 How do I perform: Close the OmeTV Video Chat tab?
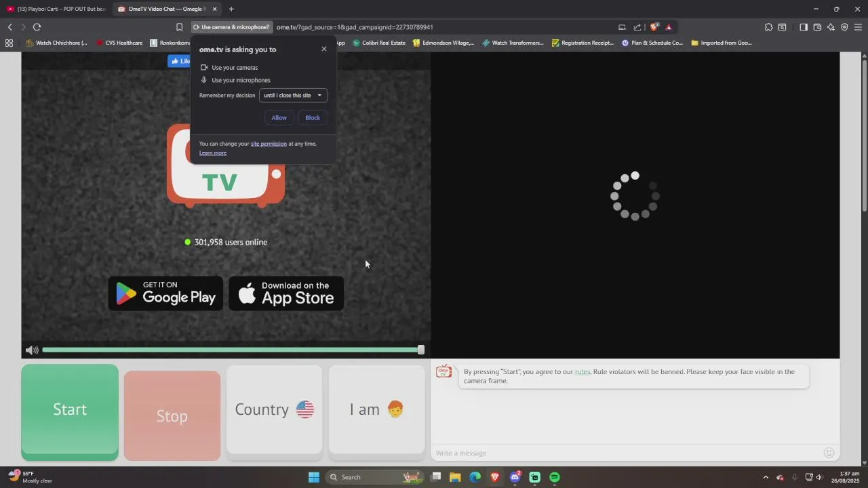(x=215, y=9)
